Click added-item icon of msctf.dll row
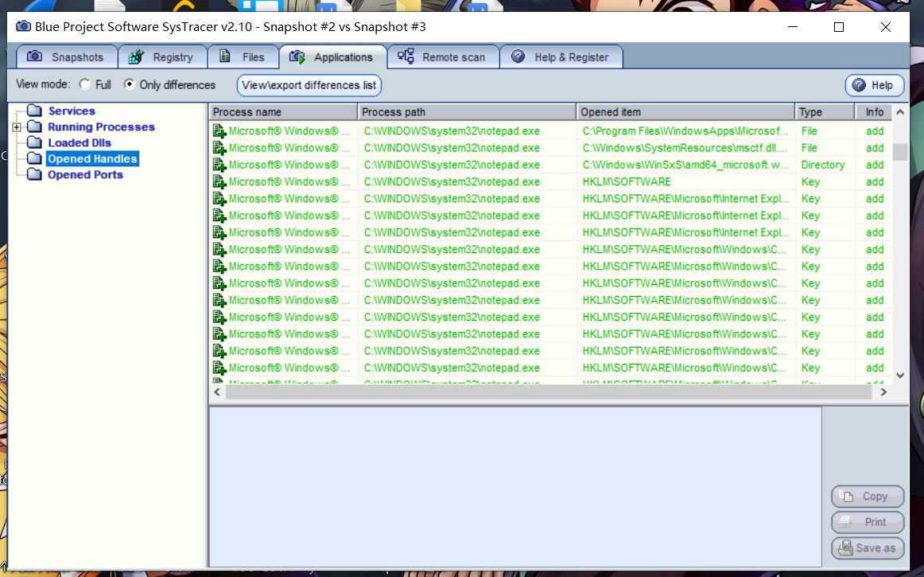The image size is (924, 577). click(219, 148)
